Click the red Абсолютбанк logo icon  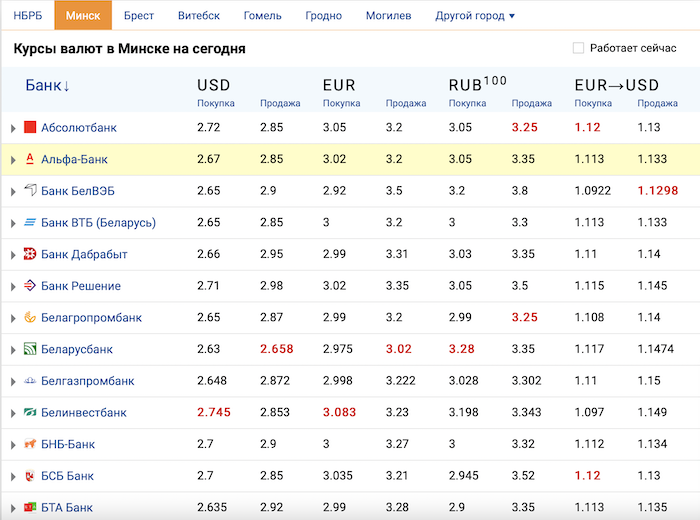[30, 128]
